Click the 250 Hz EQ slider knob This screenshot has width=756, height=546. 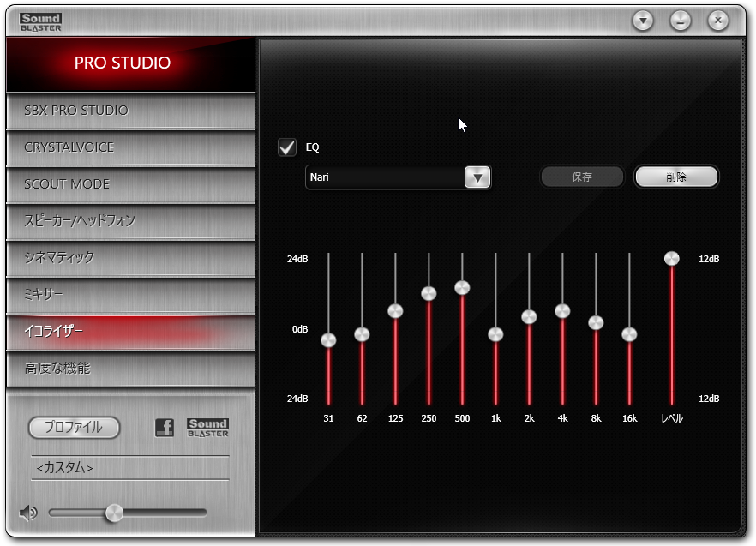(x=429, y=293)
